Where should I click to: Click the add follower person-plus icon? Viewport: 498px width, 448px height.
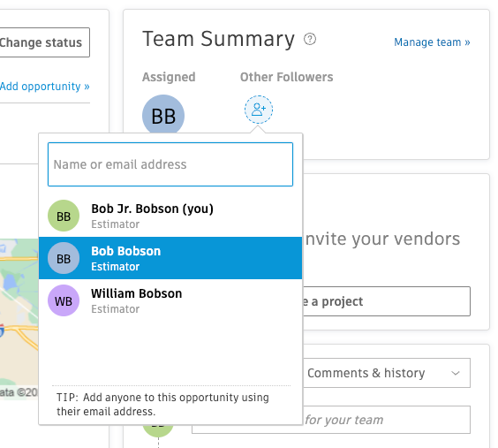click(258, 110)
